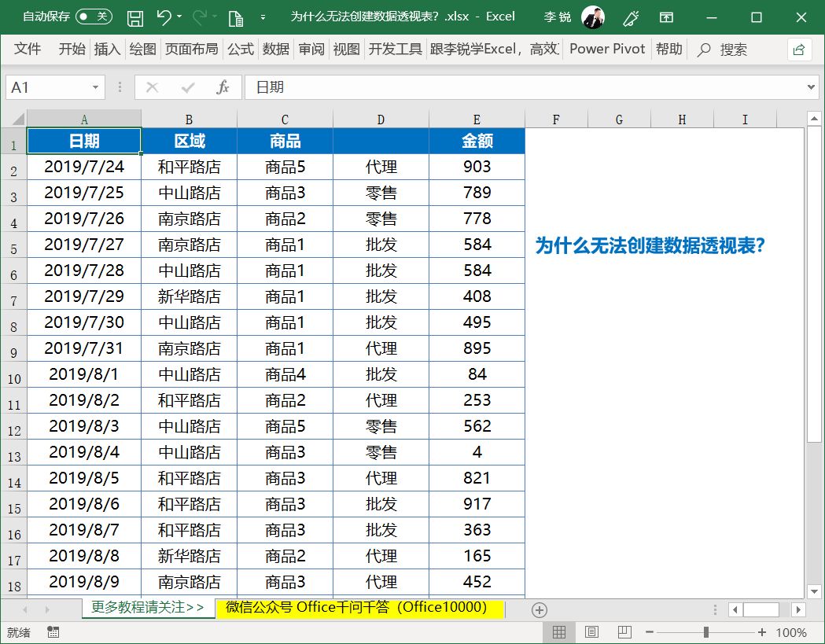Open Page Break Preview via status bar icon
Screen dimensions: 825x644
pos(623,631)
